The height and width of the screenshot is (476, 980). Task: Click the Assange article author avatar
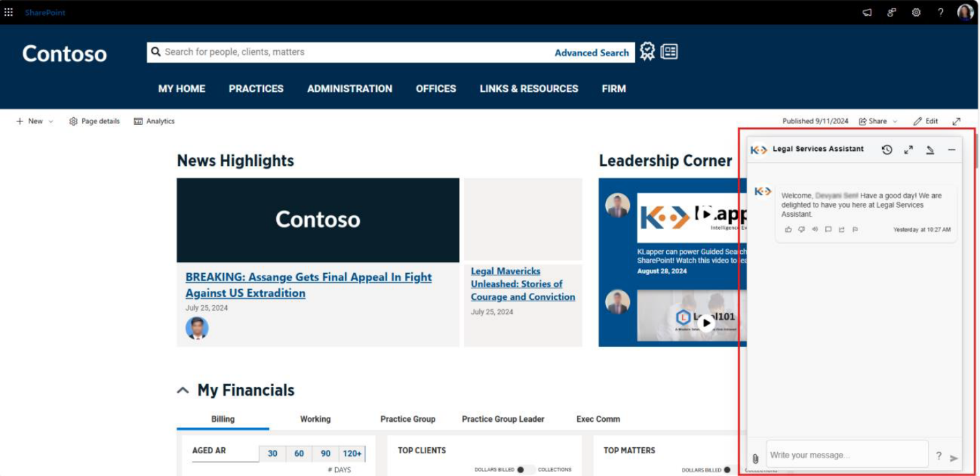(x=197, y=328)
